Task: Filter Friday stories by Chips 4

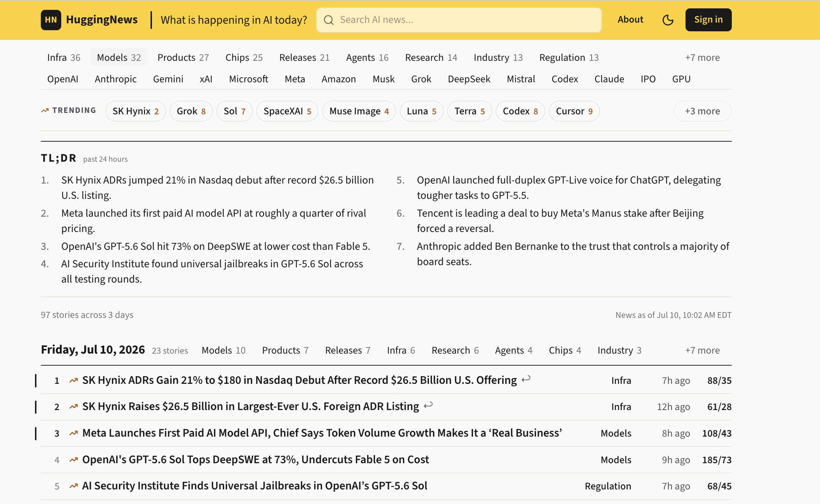Action: [x=565, y=350]
